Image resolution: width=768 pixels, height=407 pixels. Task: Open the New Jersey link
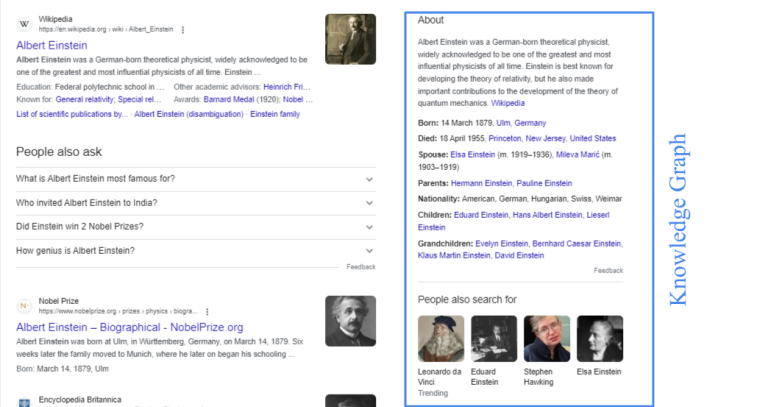pos(545,139)
